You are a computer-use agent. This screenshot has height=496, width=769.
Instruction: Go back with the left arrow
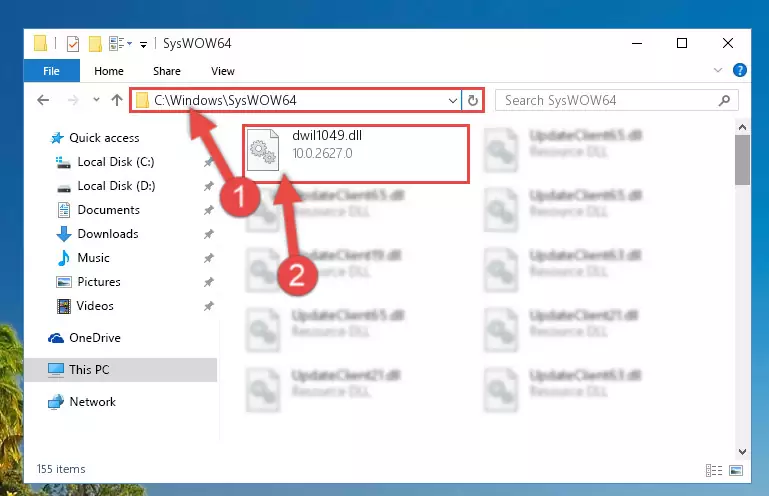[43, 100]
